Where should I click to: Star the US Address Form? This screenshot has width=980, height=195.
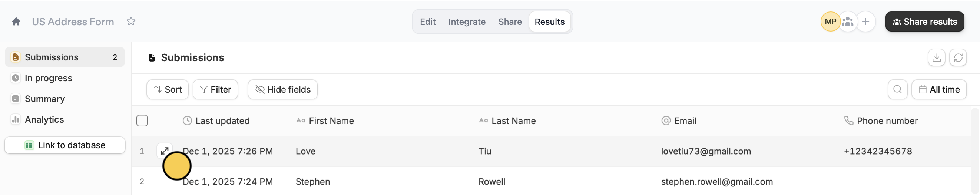point(131,22)
